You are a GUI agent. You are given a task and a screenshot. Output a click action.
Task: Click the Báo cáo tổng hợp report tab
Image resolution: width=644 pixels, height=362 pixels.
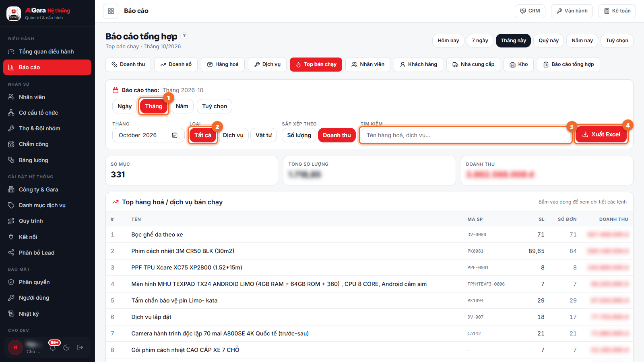(568, 64)
